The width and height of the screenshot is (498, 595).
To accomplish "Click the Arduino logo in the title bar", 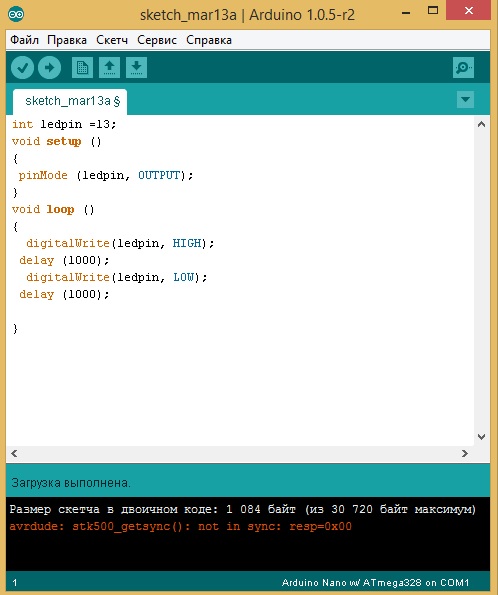I will tap(16, 14).
